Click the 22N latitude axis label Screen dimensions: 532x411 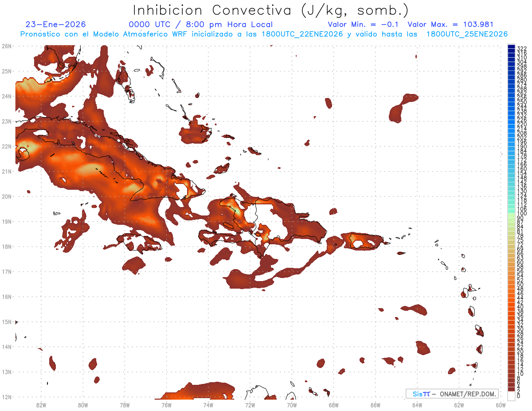tap(7, 146)
